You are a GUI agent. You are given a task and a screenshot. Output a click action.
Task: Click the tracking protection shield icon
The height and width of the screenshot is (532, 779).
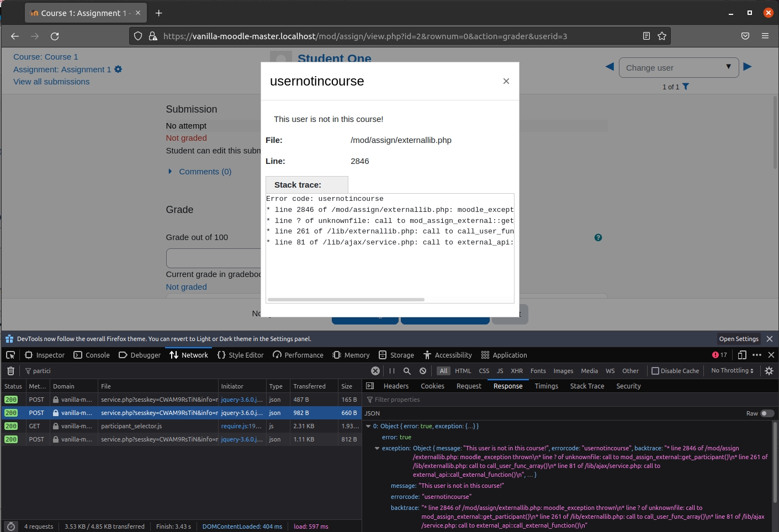(x=138, y=36)
